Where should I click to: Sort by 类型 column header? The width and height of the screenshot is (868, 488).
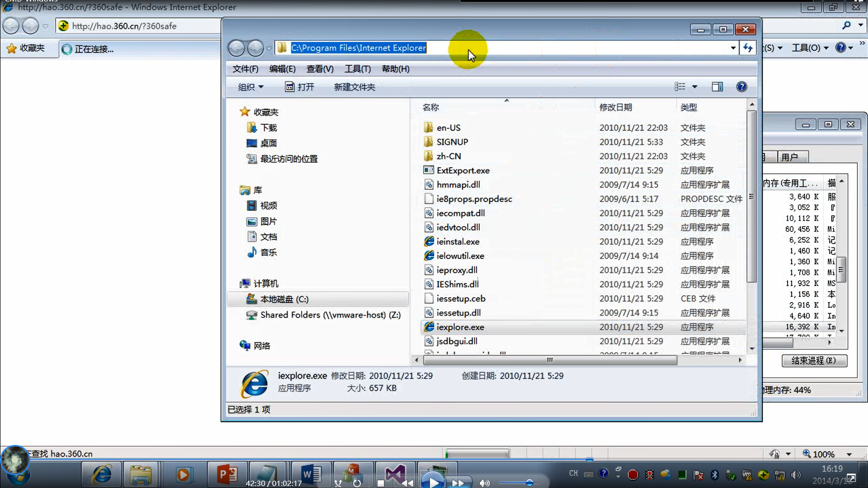point(688,107)
